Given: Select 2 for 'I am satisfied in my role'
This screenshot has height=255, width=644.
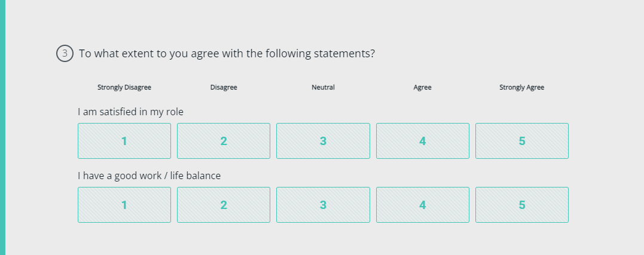Looking at the screenshot, I should pyautogui.click(x=224, y=141).
